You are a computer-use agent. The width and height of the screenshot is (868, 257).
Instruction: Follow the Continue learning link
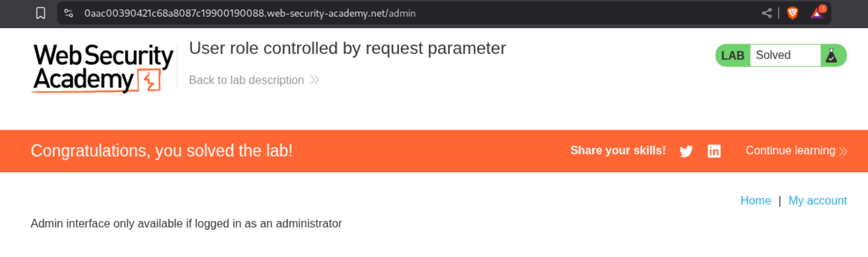790,151
